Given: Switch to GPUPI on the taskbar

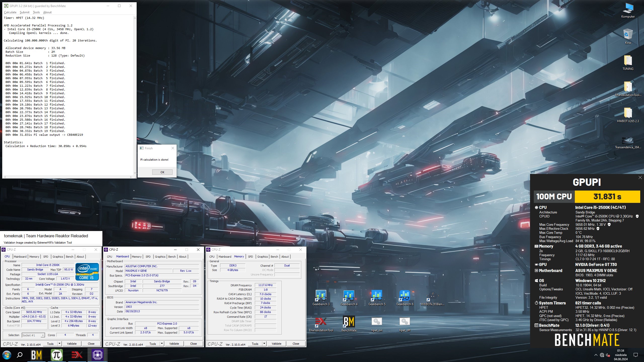Looking at the screenshot, I should pyautogui.click(x=57, y=355).
